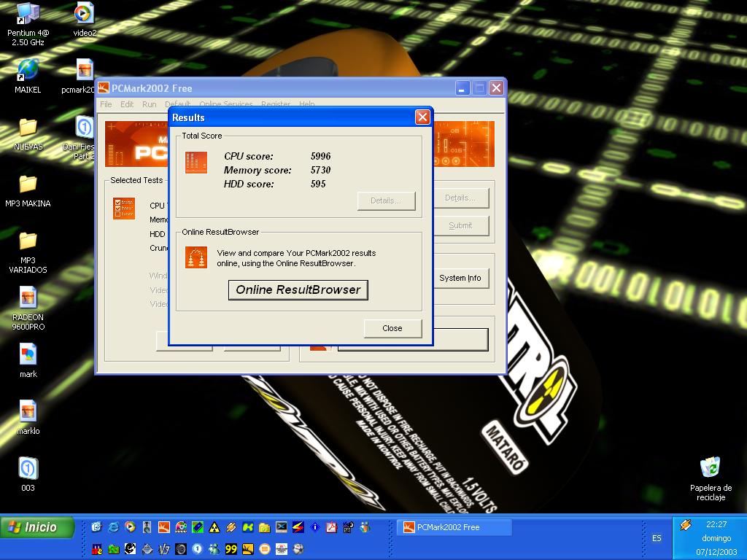Select the mark desktop file
747x560 pixels.
click(28, 360)
